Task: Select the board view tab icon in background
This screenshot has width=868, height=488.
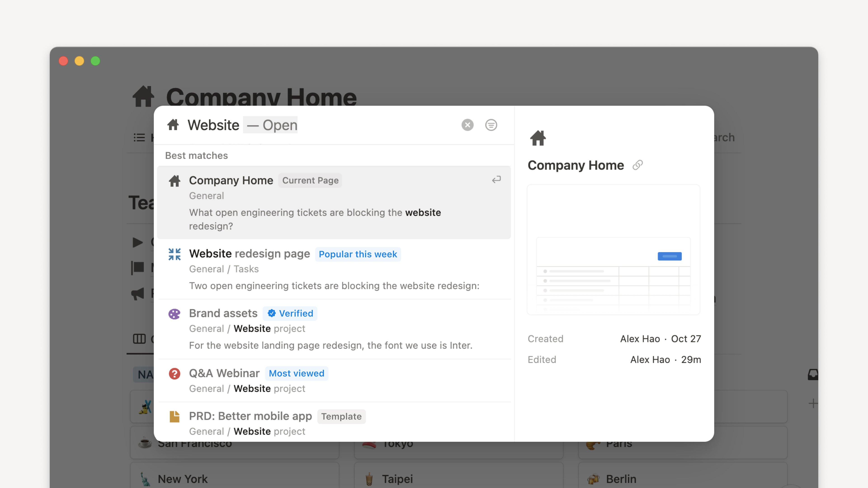Action: 139,339
